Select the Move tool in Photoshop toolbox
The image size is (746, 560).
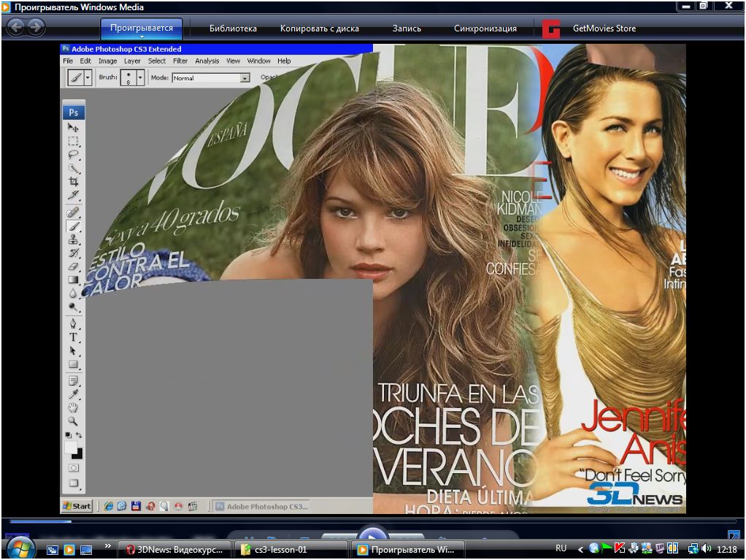tap(73, 128)
